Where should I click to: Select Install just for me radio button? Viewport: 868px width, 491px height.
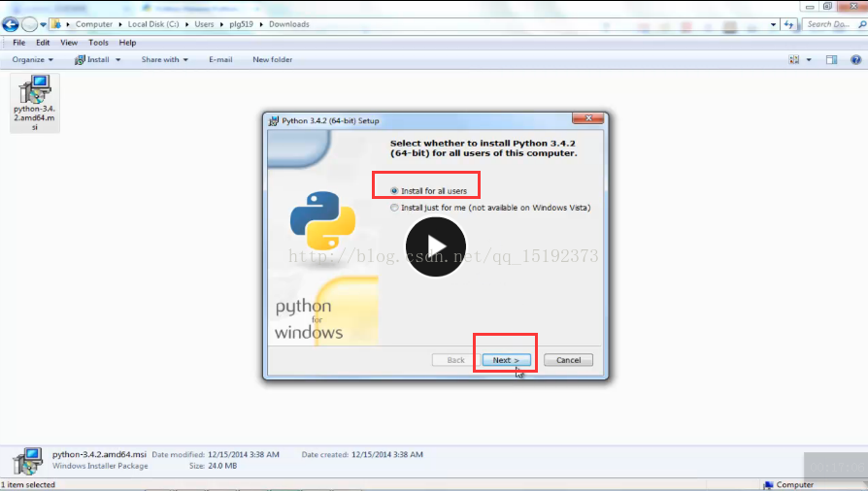[394, 208]
